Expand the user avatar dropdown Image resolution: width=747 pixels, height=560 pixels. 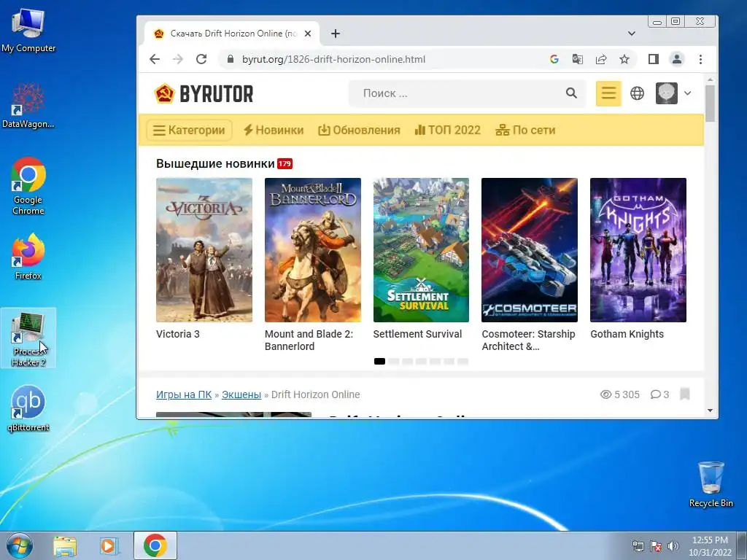tap(687, 93)
